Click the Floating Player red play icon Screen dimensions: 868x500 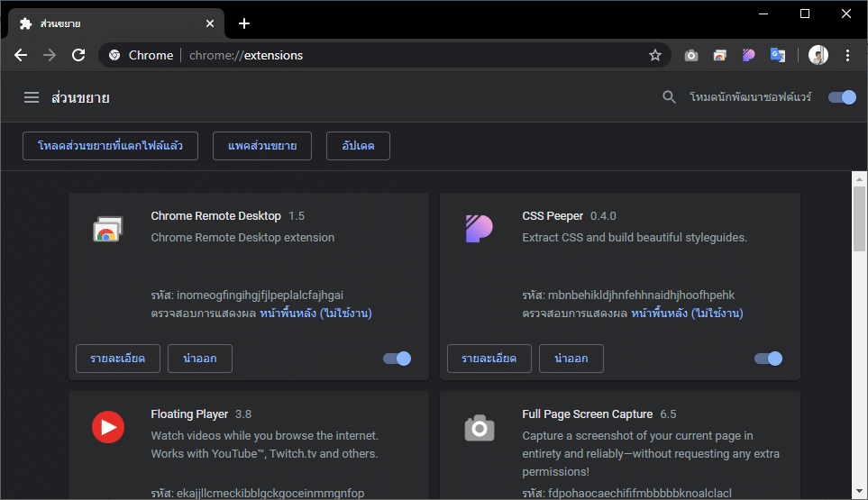pos(108,427)
